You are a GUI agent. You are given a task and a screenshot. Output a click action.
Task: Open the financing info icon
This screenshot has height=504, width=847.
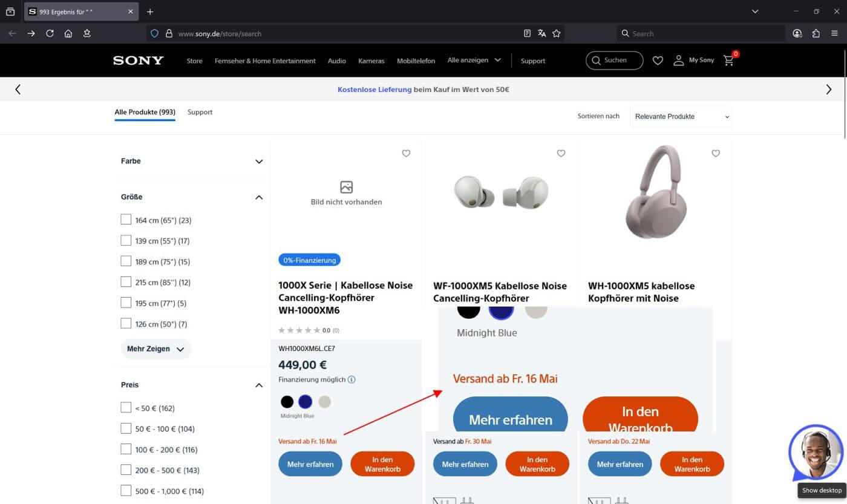point(352,380)
